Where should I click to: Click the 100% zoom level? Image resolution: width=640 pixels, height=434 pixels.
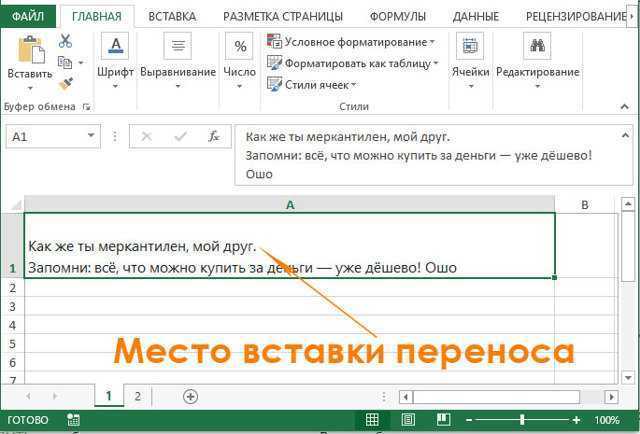pos(607,420)
